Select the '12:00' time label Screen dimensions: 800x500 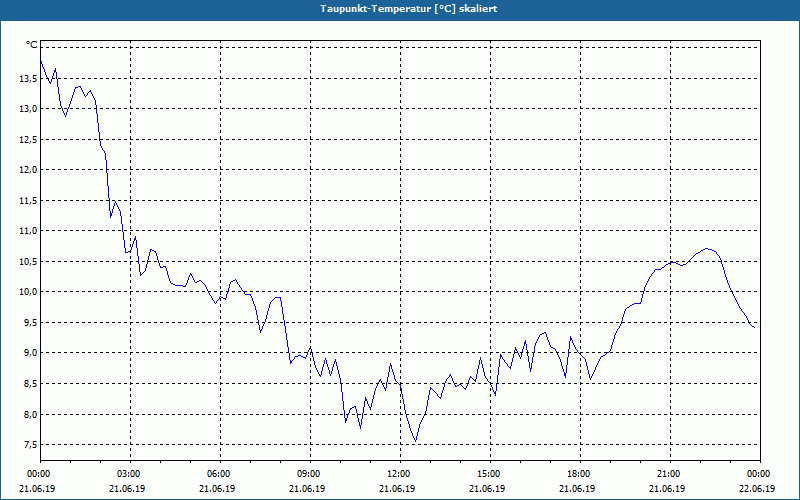pos(397,474)
